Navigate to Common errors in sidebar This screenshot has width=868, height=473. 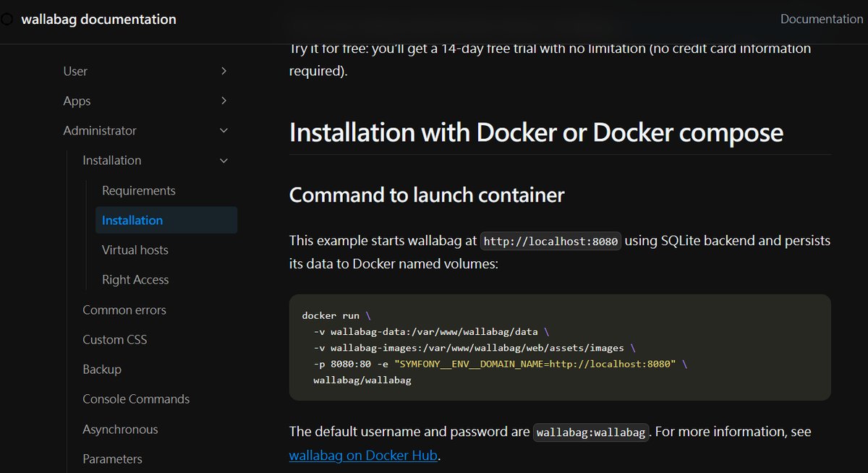(124, 310)
